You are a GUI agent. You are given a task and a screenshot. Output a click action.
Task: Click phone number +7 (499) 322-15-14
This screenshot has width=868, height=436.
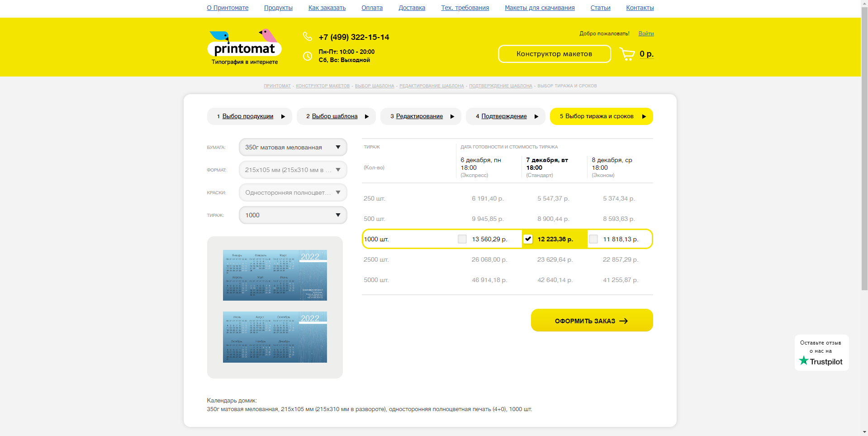tap(354, 37)
